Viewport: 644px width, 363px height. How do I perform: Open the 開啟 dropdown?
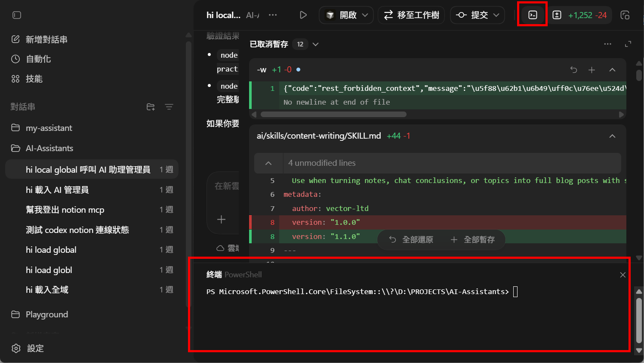(x=347, y=15)
